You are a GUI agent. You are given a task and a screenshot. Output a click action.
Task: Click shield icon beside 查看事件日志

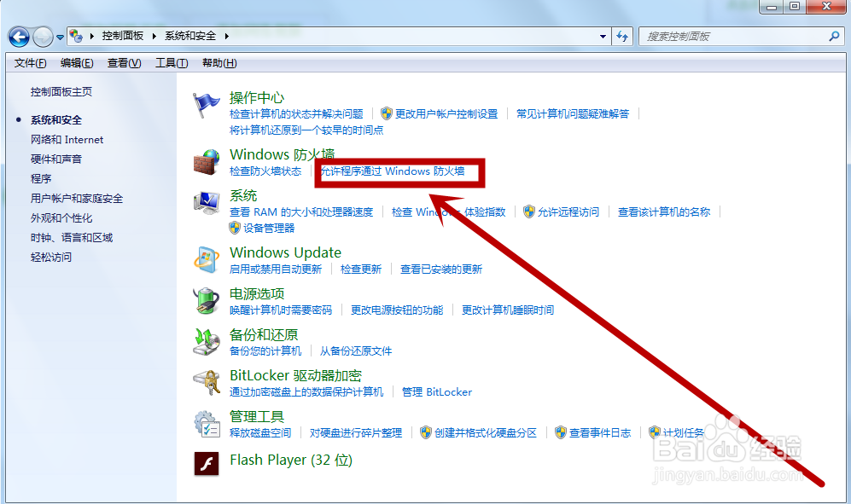point(561,432)
